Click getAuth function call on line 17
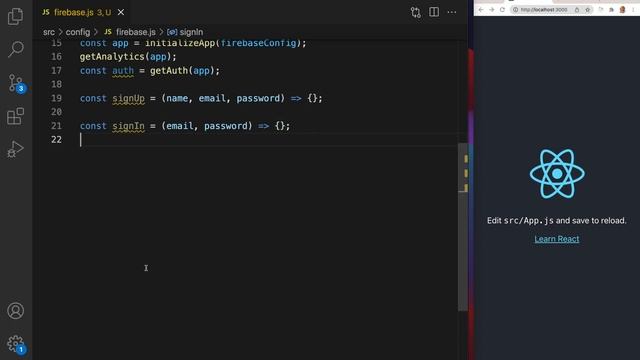 [x=169, y=71]
